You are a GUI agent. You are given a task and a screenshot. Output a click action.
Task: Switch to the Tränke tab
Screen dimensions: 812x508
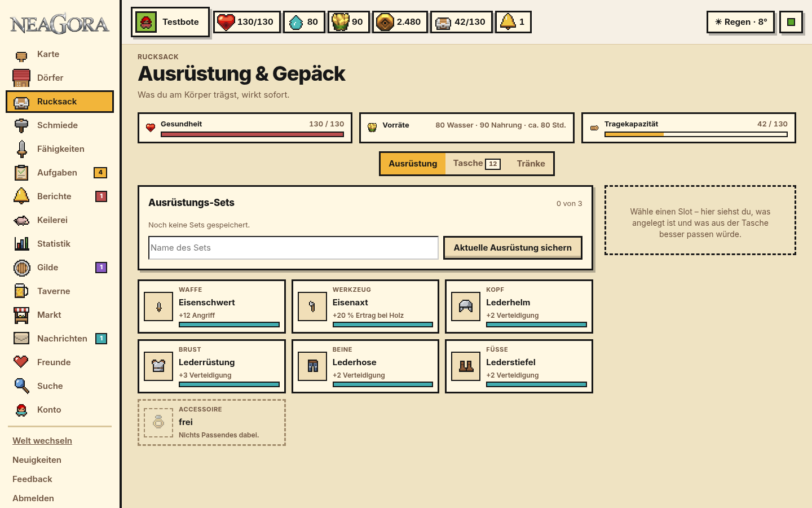pyautogui.click(x=531, y=164)
